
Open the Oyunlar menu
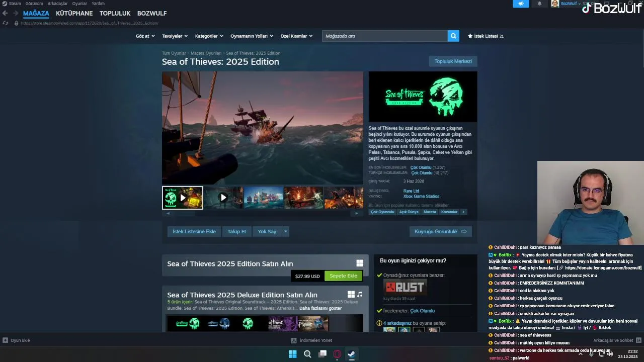[79, 4]
